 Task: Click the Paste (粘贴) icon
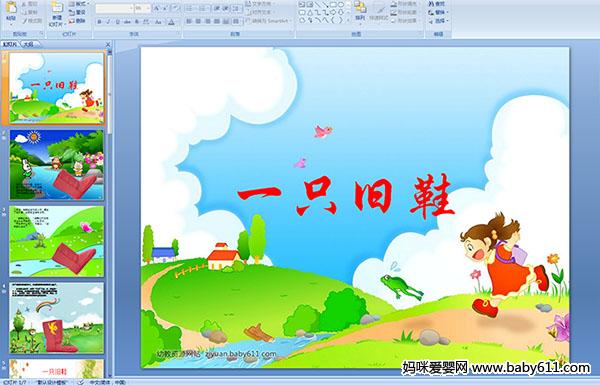coord(11,11)
